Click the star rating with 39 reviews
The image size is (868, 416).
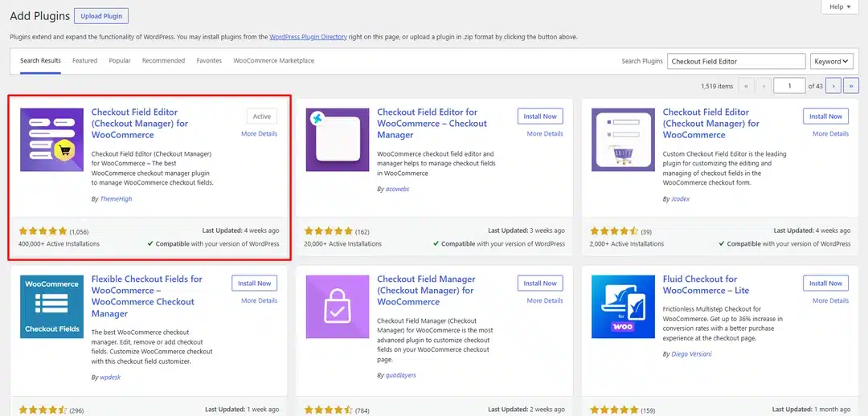click(614, 231)
